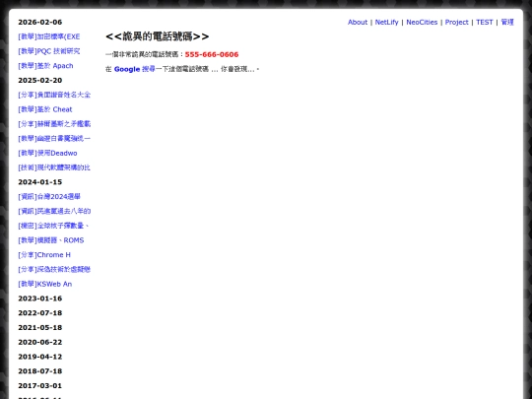Click the article title 詭異的電話號碼
Screen dimensions: 532x399
click(157, 36)
